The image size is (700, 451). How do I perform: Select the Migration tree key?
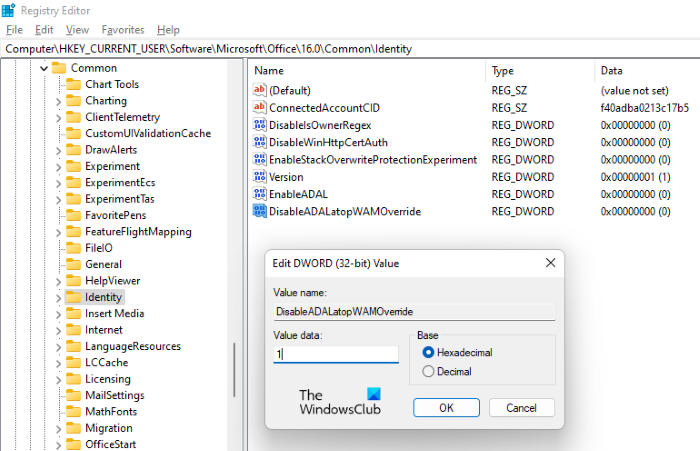click(108, 428)
